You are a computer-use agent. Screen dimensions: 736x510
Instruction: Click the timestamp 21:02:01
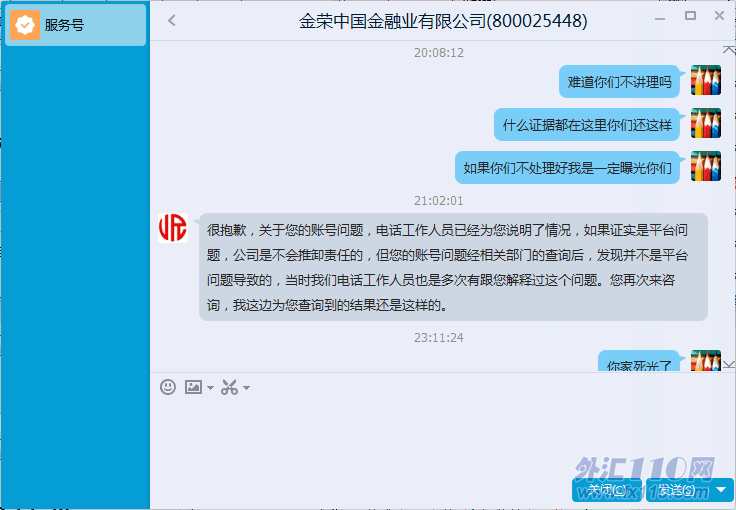438,201
